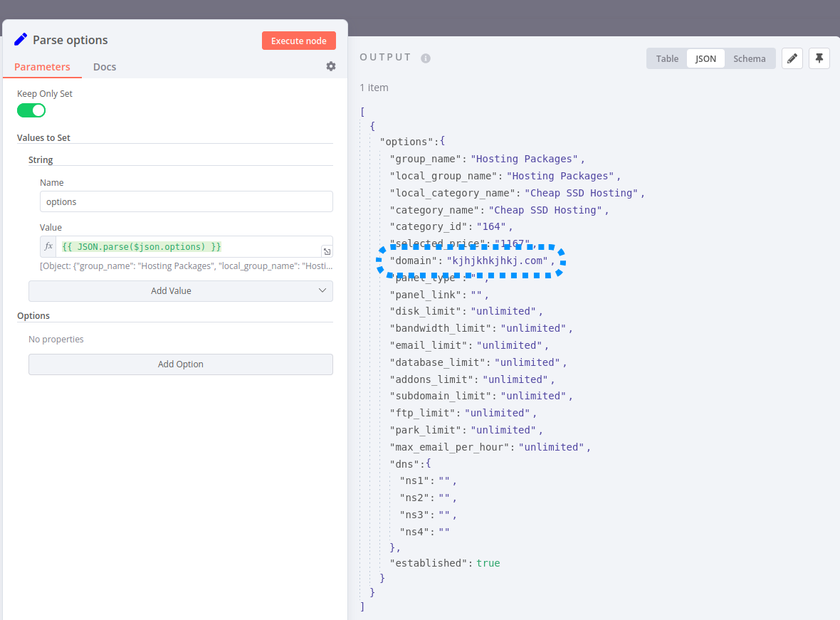Image resolution: width=840 pixels, height=620 pixels.
Task: Click the Execute node button
Action: 298,41
